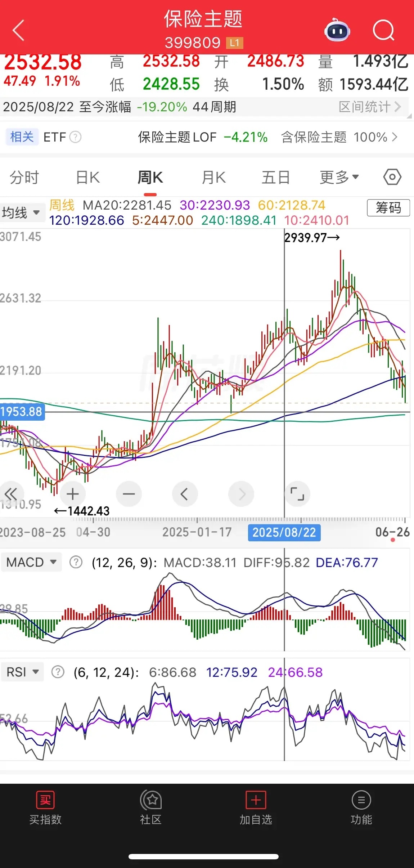Tap the 相关 related tag
Image resolution: width=414 pixels, height=868 pixels.
[22, 137]
